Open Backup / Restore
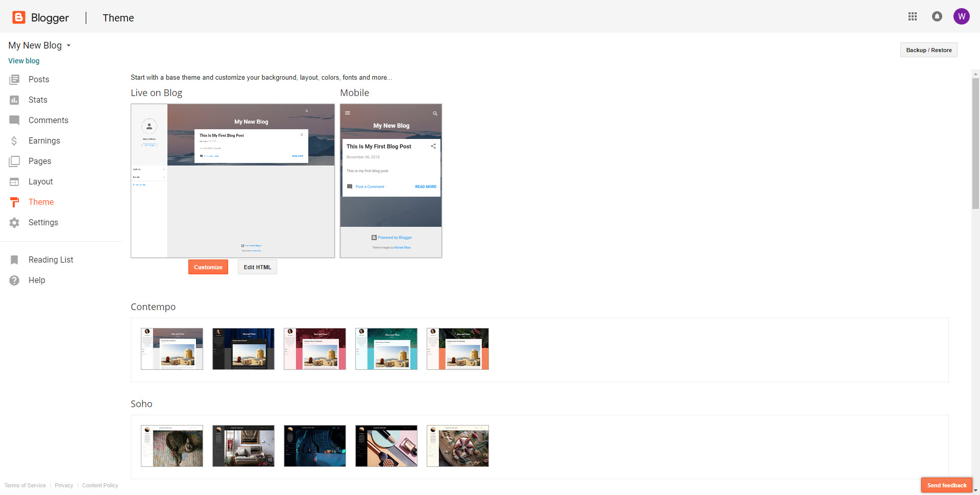Screen dimensions: 980x495 pyautogui.click(x=928, y=50)
